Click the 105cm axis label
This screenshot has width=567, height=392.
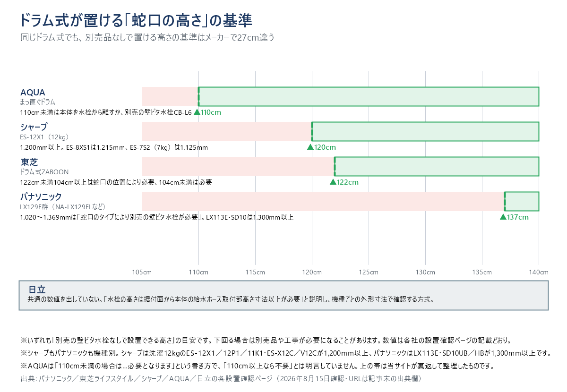pos(142,273)
